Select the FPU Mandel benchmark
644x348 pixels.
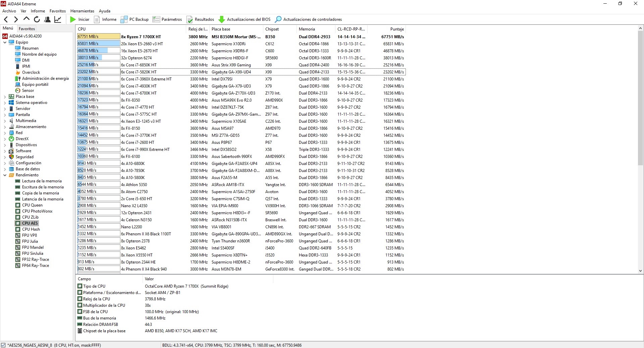click(33, 247)
